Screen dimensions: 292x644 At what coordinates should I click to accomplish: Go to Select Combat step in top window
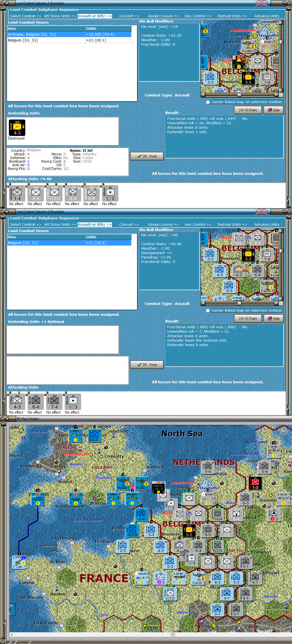26,16
